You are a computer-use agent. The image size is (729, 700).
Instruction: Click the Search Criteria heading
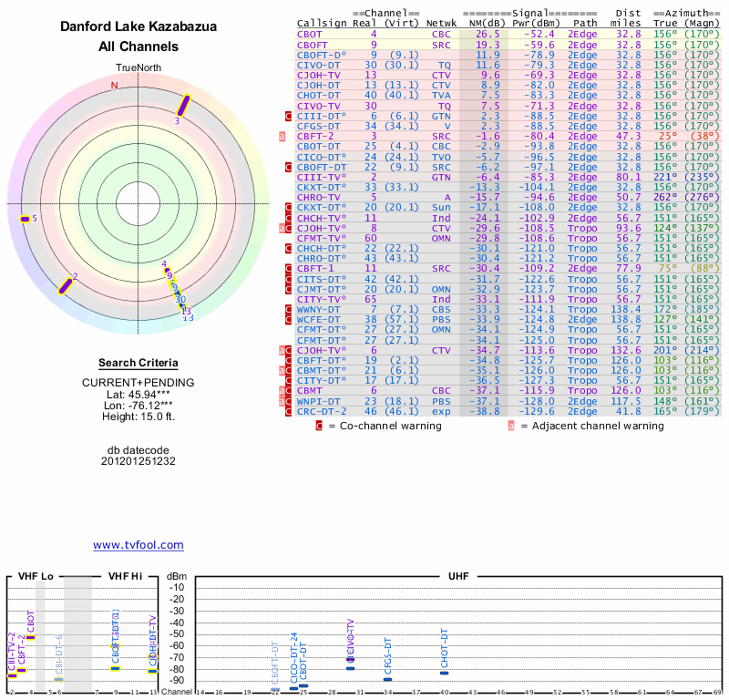[138, 363]
